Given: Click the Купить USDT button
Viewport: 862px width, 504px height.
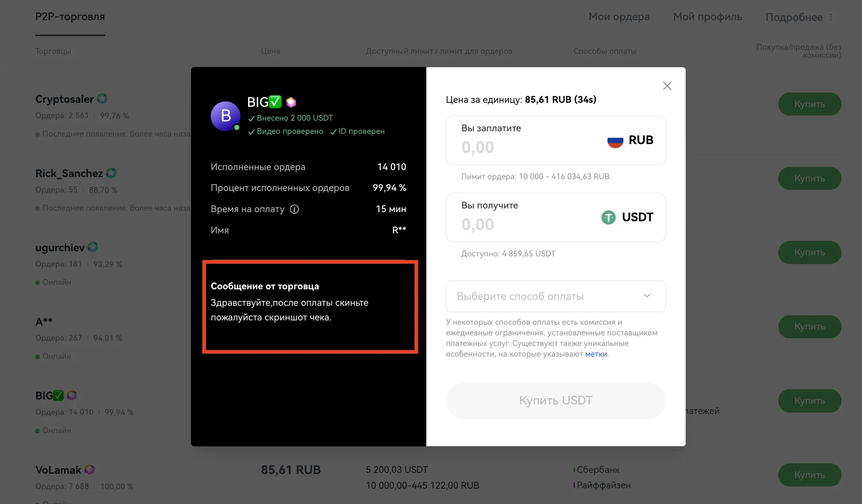Looking at the screenshot, I should (x=555, y=400).
